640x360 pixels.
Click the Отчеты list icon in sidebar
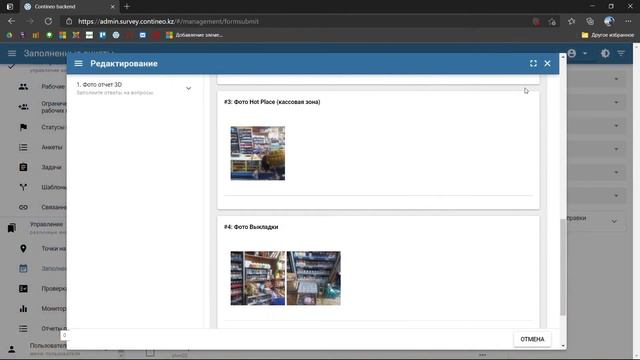[x=23, y=328]
